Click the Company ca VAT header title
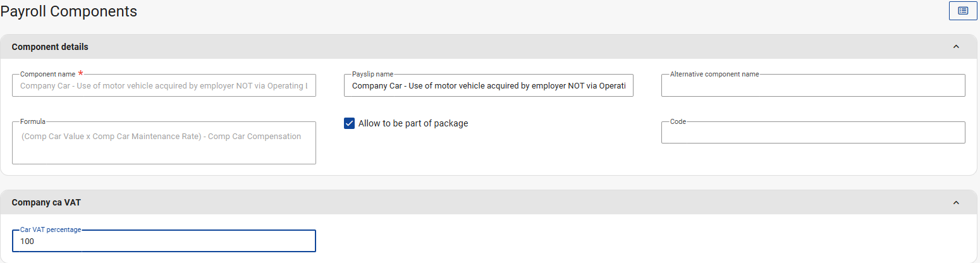980x263 pixels. point(46,202)
